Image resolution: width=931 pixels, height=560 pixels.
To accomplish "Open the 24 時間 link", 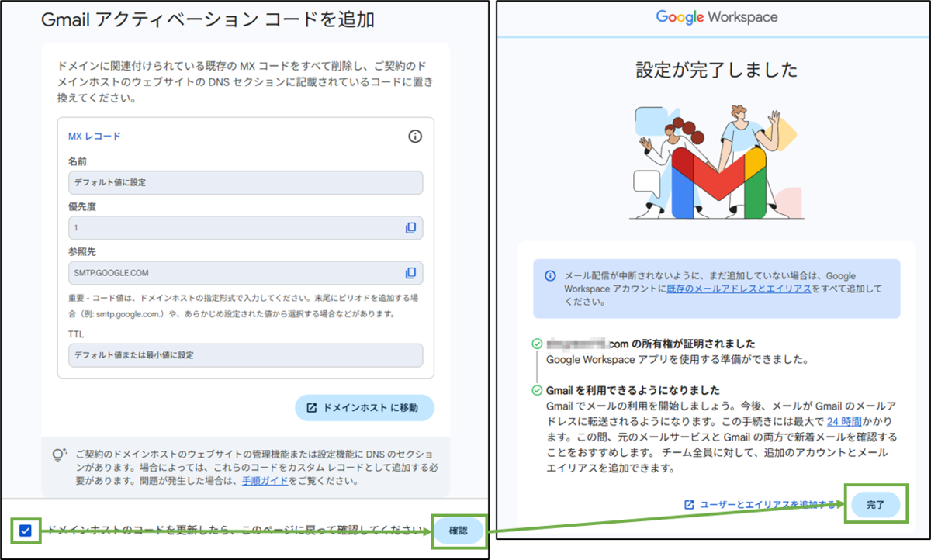I will point(843,422).
